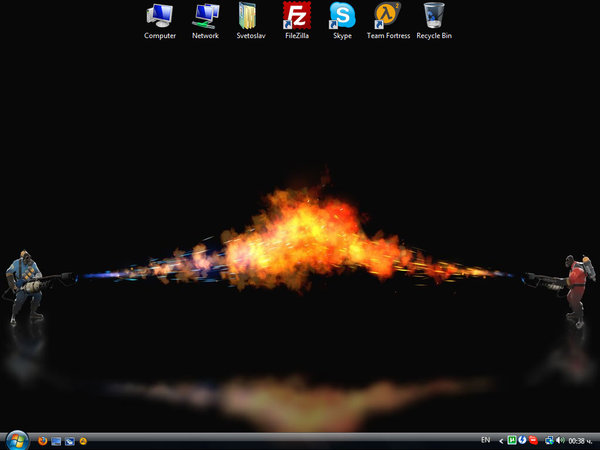This screenshot has width=600, height=450.
Task: Open the network connection tray icon
Action: [x=549, y=441]
